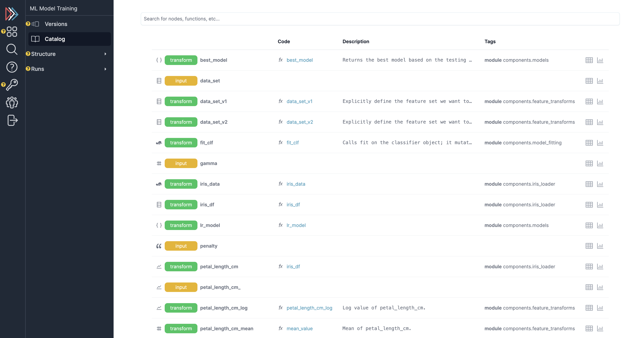The height and width of the screenshot is (338, 644).
Task: Open the help question-mark circle icon
Action: (x=12, y=67)
